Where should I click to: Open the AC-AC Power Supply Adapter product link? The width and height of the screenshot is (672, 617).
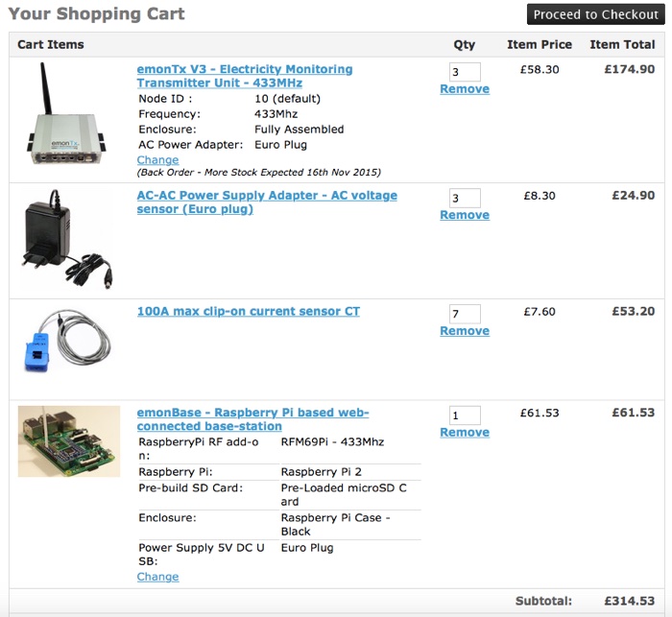pyautogui.click(x=267, y=202)
